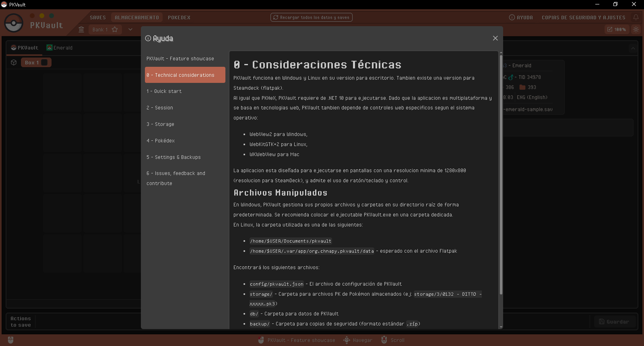This screenshot has width=644, height=346.
Task: Select the PKVault storage tab
Action: click(25, 47)
